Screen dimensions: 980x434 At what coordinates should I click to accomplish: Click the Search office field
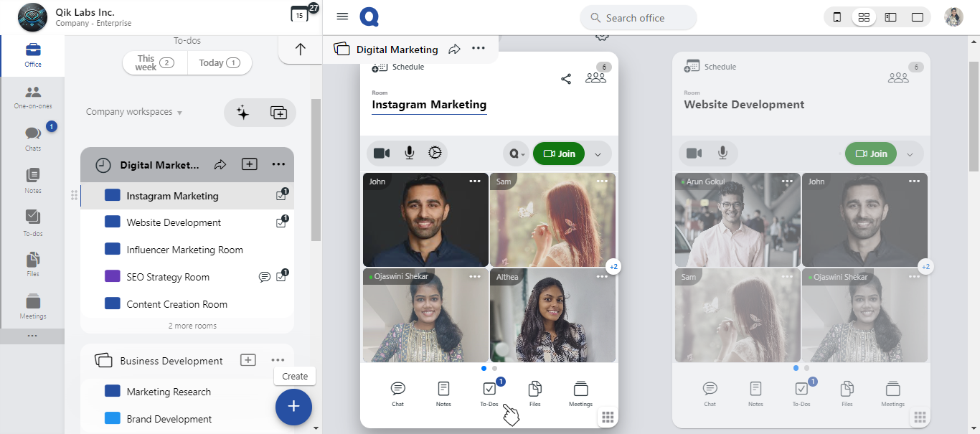tap(638, 18)
